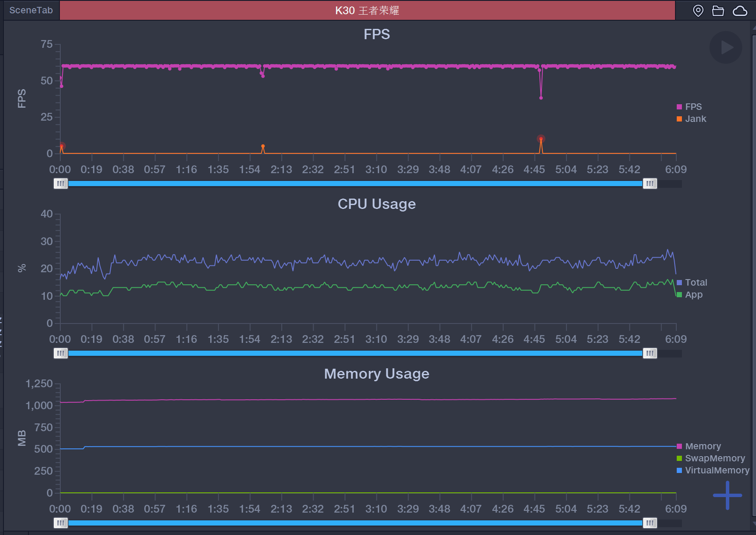The height and width of the screenshot is (535, 756).
Task: Click the blue VirtualMemory line in Memory chart
Action: click(x=368, y=447)
